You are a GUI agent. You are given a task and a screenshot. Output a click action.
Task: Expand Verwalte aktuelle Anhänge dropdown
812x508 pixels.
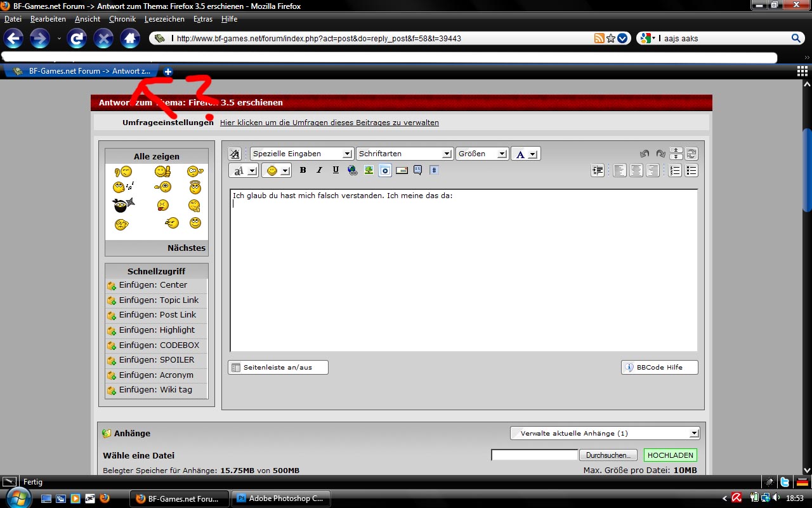point(605,433)
